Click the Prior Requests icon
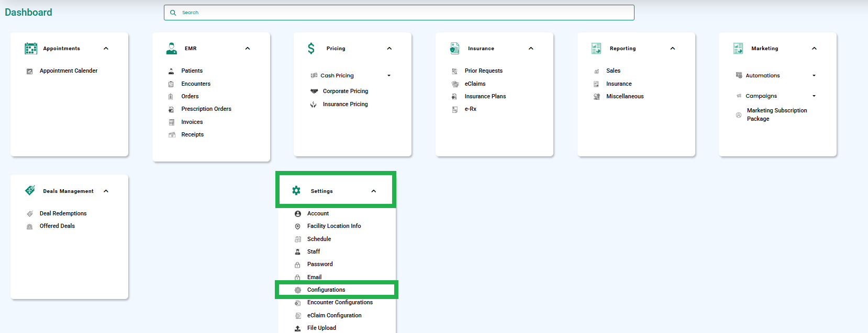The image size is (868, 333). coord(455,71)
